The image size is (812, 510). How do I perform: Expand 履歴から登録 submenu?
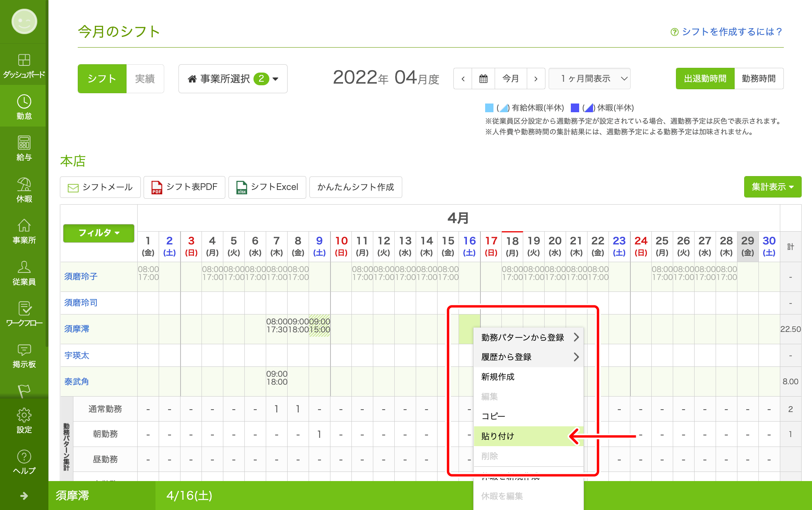pyautogui.click(x=528, y=357)
